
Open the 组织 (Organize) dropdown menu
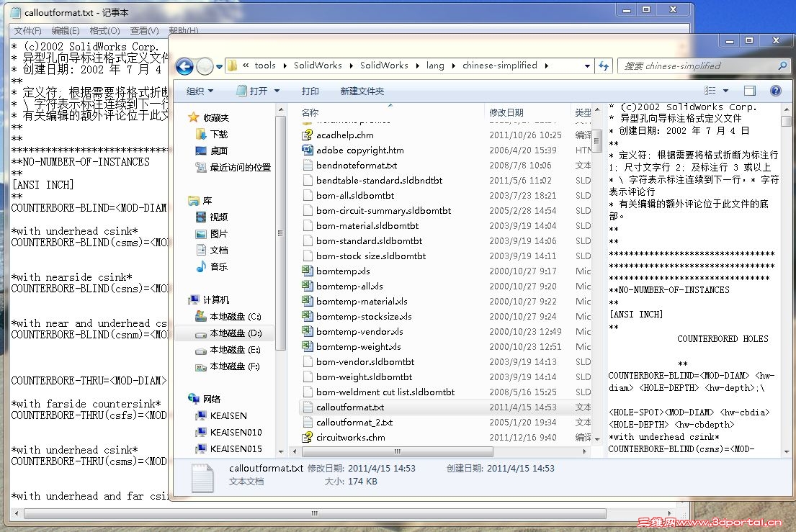pyautogui.click(x=200, y=91)
